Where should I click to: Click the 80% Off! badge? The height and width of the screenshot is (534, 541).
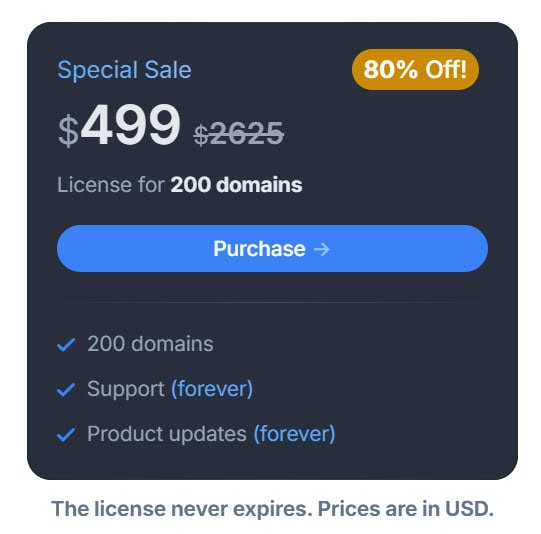pos(415,69)
